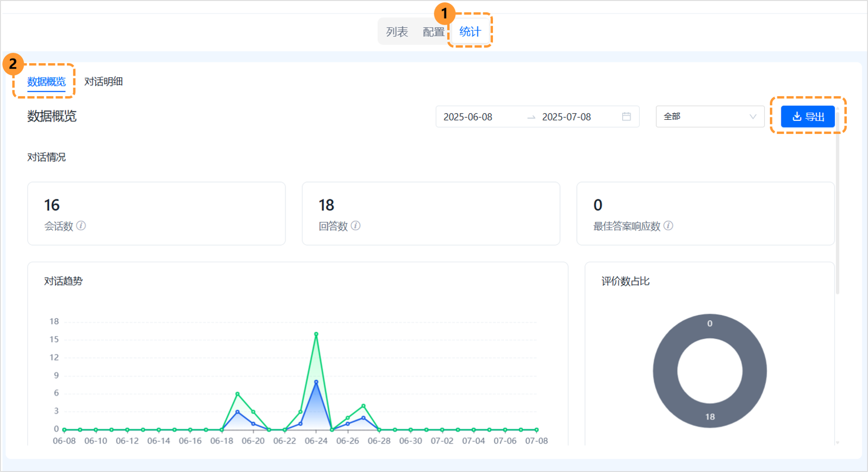Click info icon beside 回答数
This screenshot has width=868, height=472.
[356, 226]
